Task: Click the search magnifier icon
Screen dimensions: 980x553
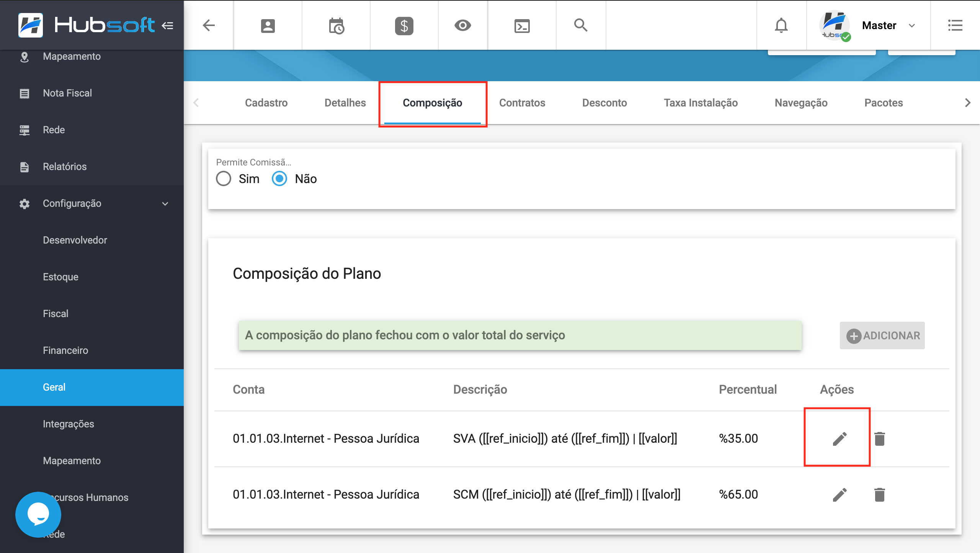Action: (581, 25)
